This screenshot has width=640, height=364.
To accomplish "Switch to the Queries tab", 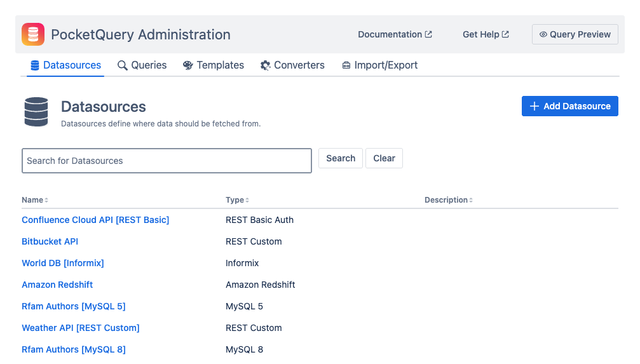I will (x=142, y=65).
